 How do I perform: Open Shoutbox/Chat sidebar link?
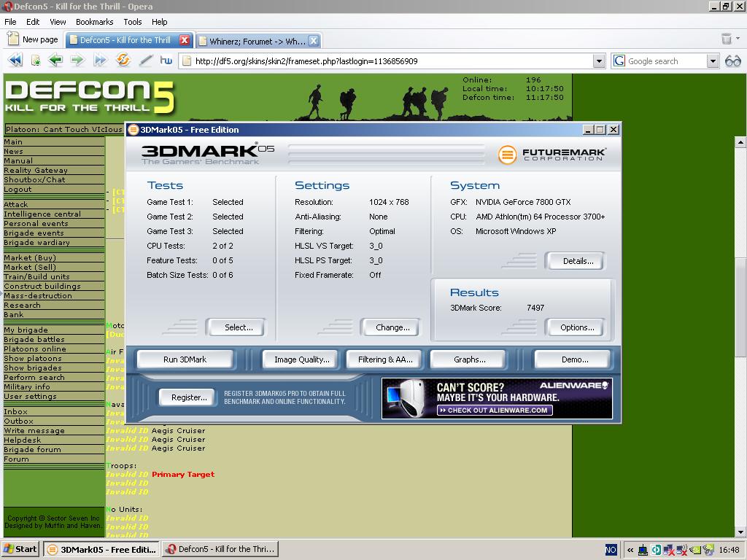pyautogui.click(x=34, y=179)
